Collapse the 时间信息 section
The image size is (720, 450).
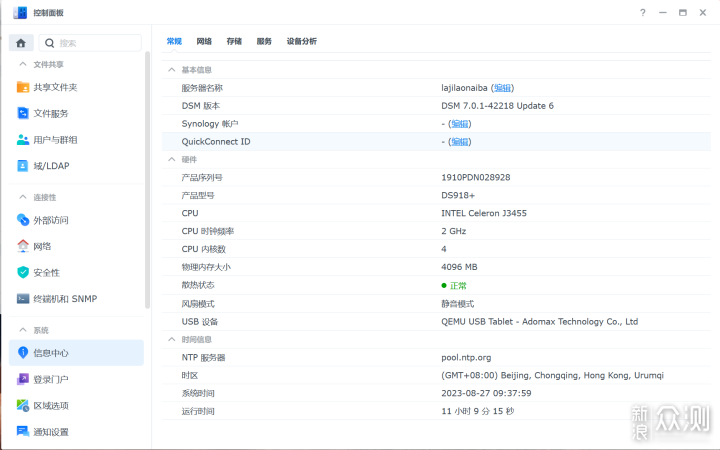pos(171,340)
